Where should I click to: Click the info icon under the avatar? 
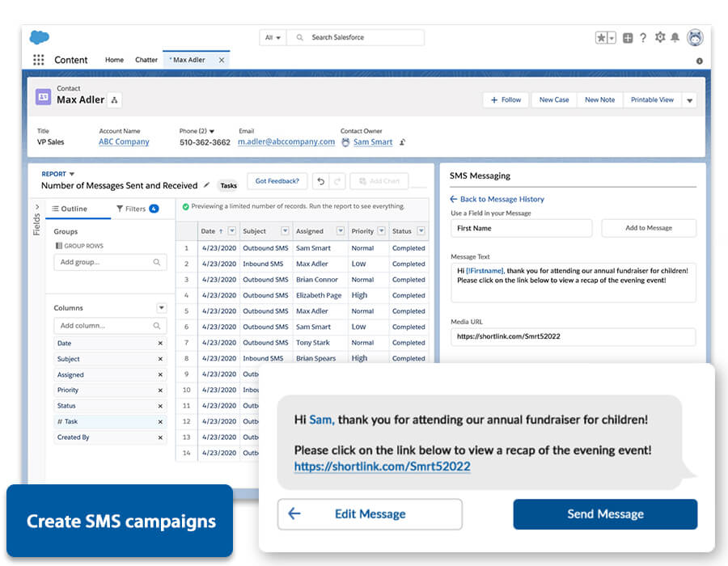pyautogui.click(x=699, y=61)
